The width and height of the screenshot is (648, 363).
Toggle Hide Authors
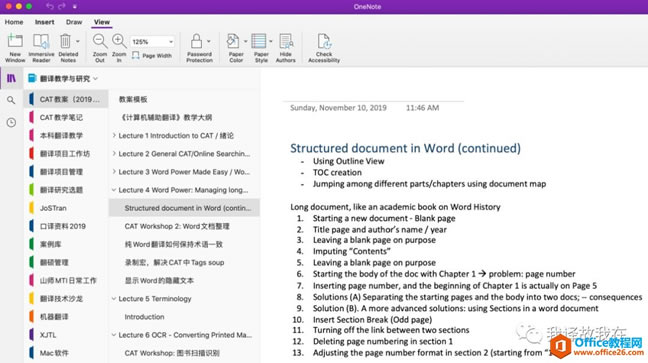tap(286, 48)
